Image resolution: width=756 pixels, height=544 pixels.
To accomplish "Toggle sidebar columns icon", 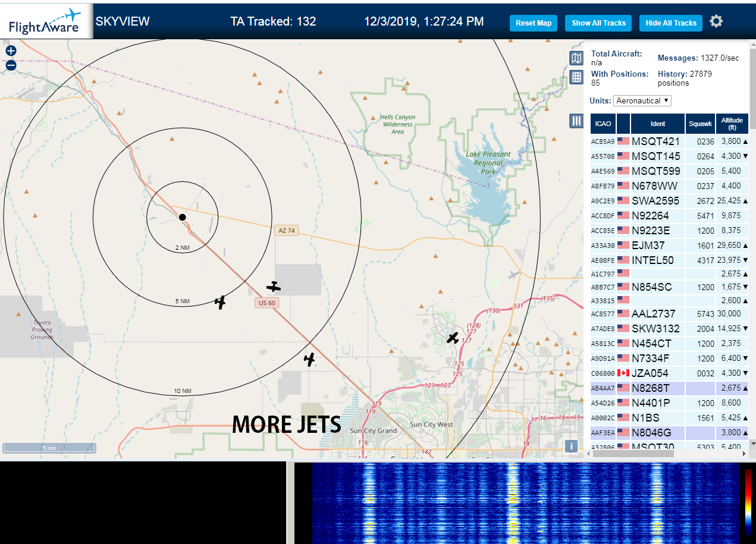I will 576,121.
